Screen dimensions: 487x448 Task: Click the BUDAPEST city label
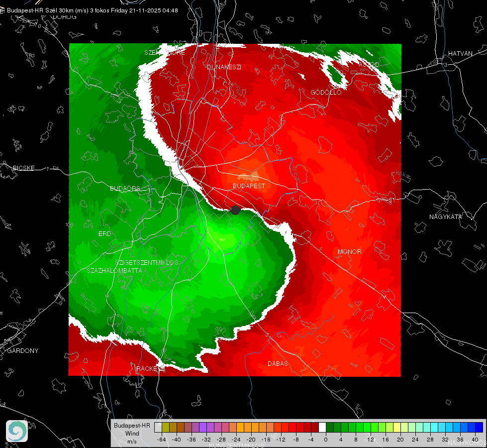(x=249, y=186)
